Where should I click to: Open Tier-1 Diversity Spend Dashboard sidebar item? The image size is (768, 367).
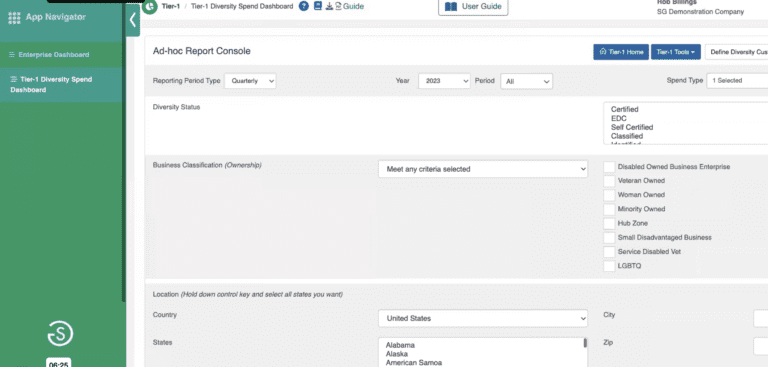tap(61, 84)
